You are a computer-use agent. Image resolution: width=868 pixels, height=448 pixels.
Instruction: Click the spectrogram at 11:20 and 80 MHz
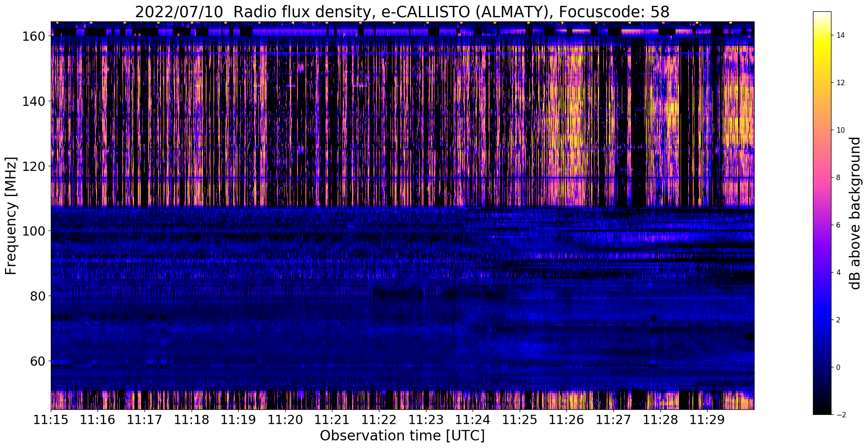pyautogui.click(x=285, y=296)
